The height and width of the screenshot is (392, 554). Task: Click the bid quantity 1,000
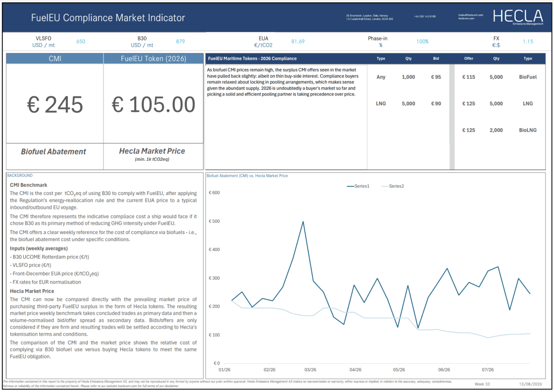408,77
